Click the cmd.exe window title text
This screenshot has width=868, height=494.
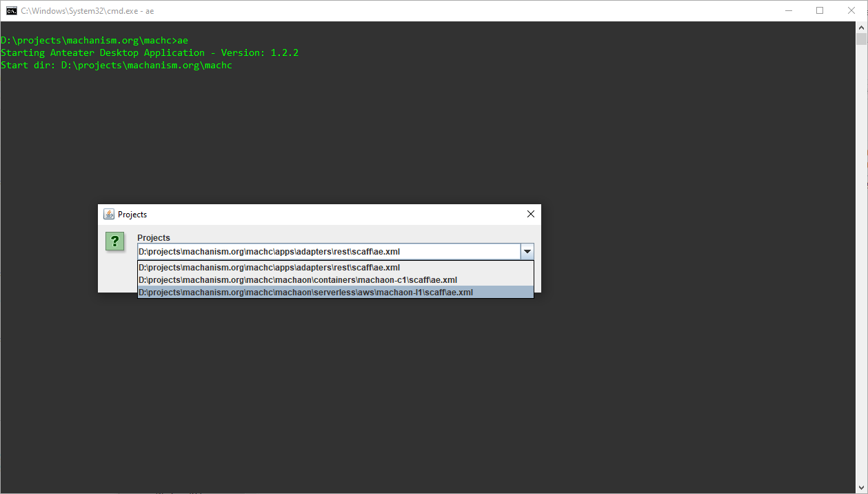click(88, 10)
